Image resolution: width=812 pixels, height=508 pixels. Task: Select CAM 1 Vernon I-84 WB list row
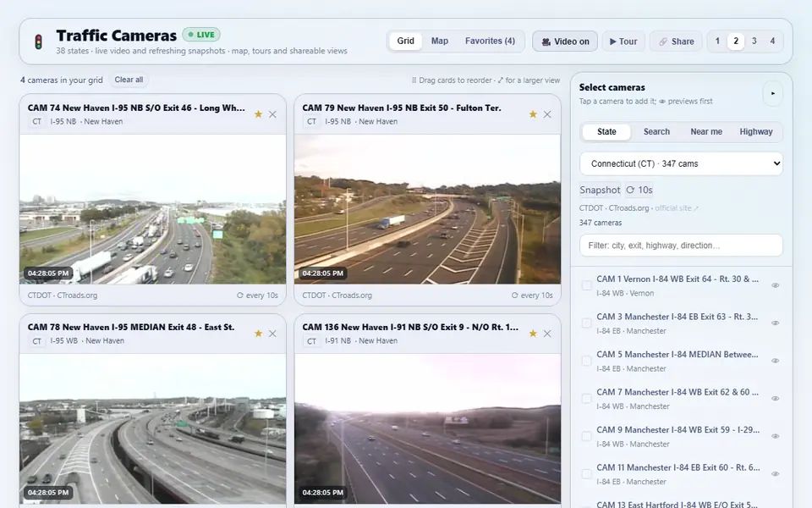[x=682, y=285]
